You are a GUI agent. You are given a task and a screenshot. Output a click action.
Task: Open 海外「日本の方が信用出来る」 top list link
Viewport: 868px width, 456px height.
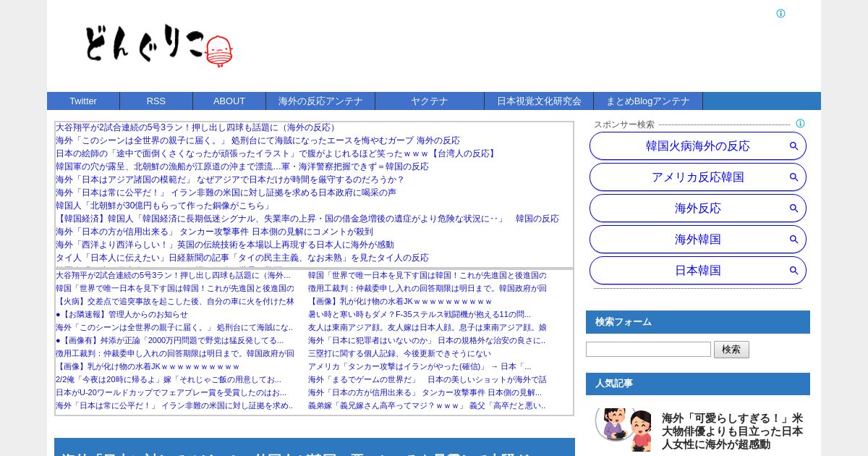(x=214, y=232)
